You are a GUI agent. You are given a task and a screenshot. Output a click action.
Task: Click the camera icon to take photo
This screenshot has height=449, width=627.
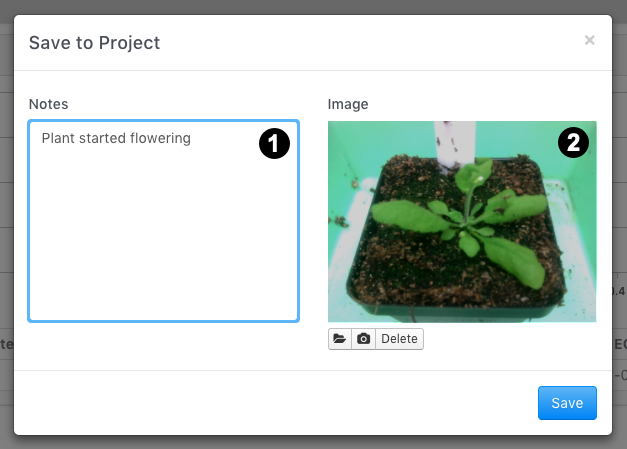pos(363,339)
